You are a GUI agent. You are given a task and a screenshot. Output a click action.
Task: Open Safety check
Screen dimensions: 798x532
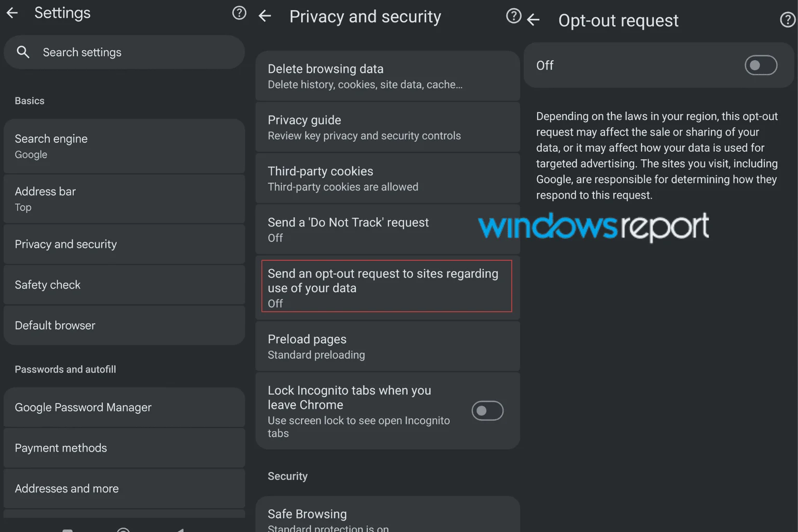124,285
